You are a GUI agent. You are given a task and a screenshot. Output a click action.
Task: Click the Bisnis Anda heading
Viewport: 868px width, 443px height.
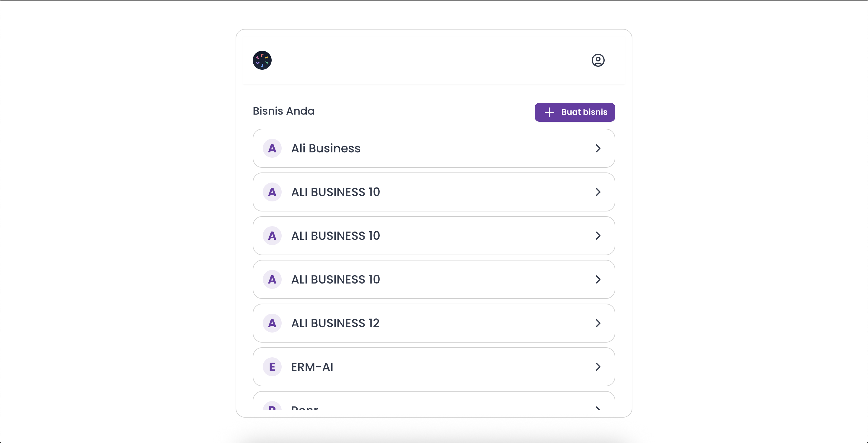(x=283, y=111)
